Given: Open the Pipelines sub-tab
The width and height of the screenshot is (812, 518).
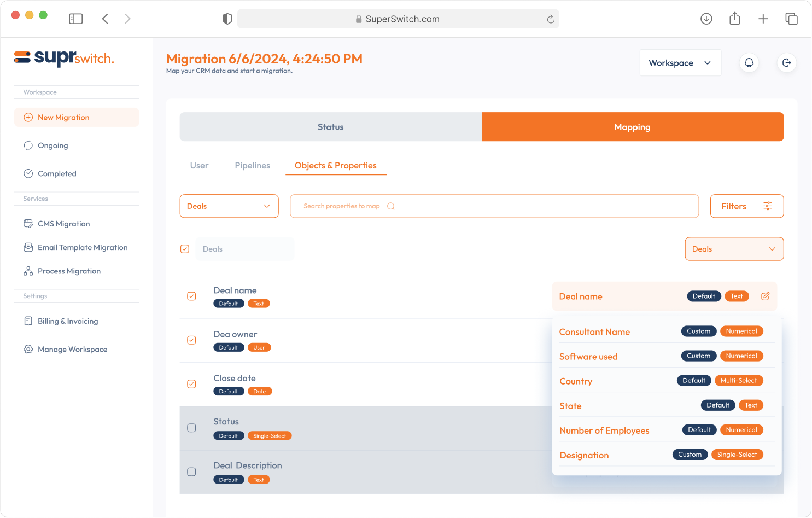Looking at the screenshot, I should 252,166.
